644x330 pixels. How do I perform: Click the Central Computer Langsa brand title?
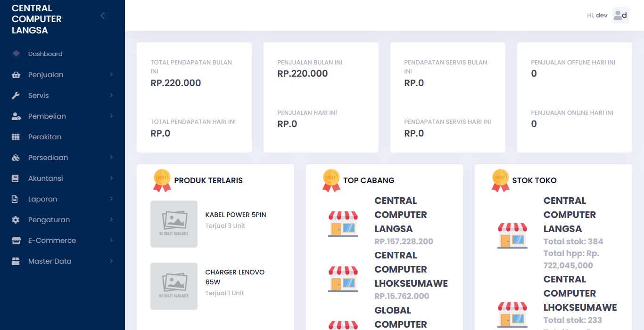[x=37, y=19]
